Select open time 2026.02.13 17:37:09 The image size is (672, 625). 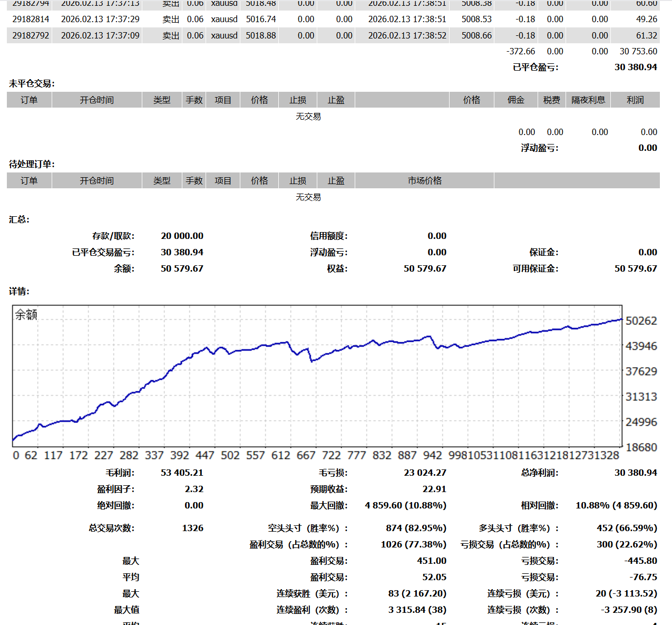point(100,35)
